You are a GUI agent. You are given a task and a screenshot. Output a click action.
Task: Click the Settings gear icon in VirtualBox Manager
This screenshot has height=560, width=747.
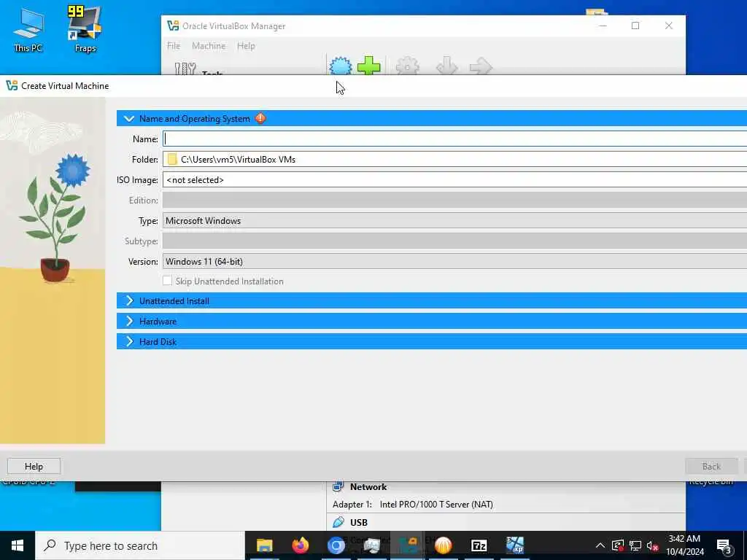tap(407, 66)
